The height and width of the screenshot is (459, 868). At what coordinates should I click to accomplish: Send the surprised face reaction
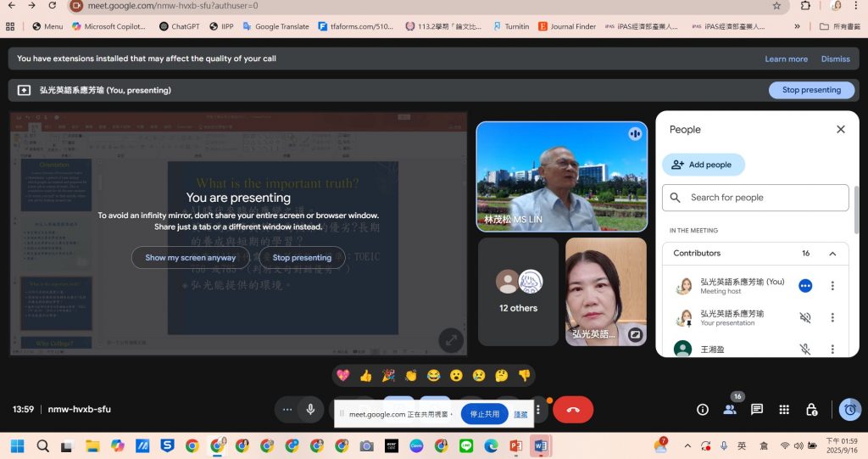coord(456,375)
